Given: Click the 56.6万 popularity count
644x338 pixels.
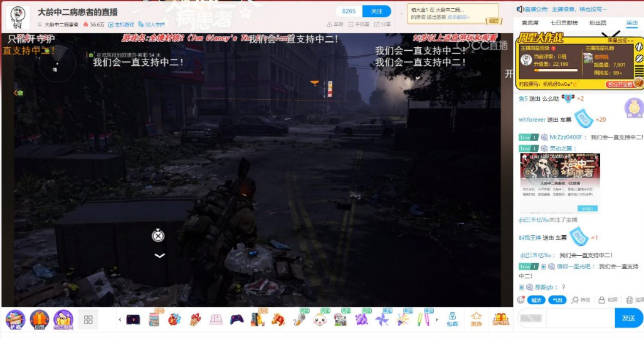Looking at the screenshot, I should coord(93,24).
